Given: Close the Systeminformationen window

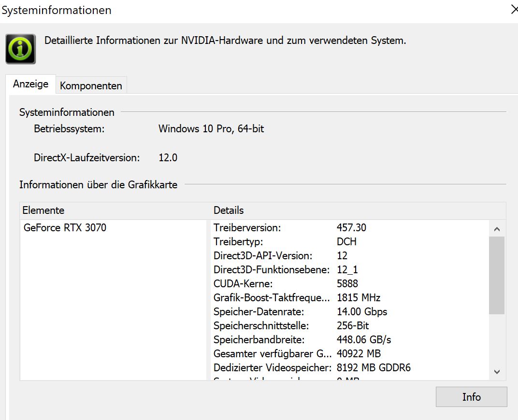Looking at the screenshot, I should coord(514,10).
